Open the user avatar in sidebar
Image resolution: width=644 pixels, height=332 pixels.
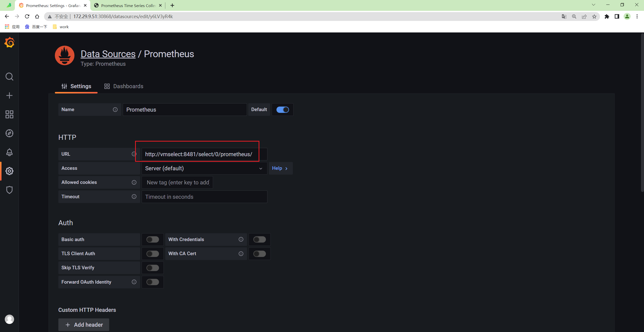[x=9, y=319]
